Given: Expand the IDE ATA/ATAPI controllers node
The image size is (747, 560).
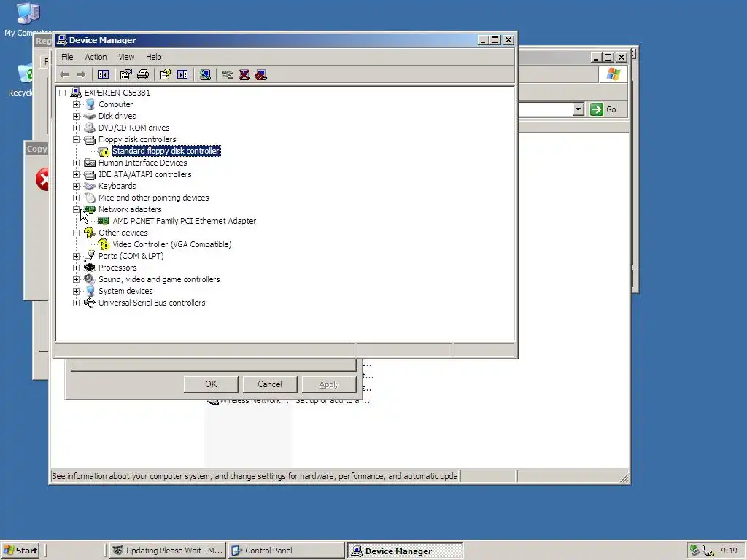Looking at the screenshot, I should tap(76, 174).
